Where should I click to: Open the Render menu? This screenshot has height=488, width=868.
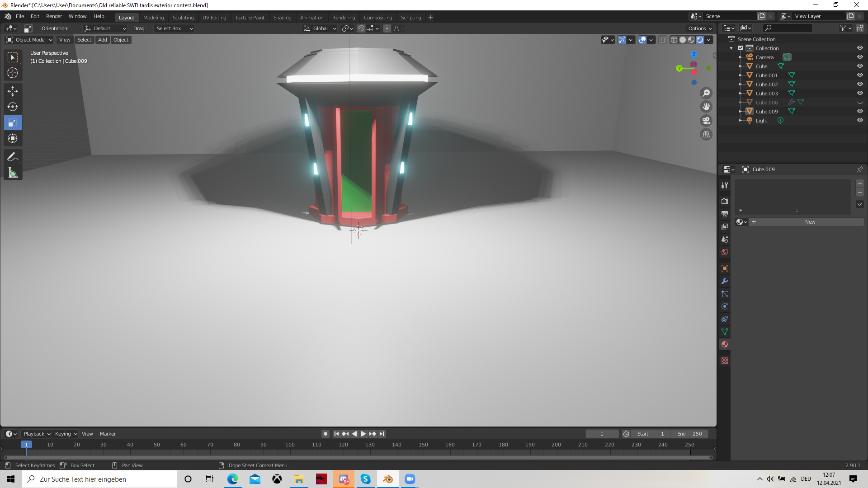click(54, 16)
